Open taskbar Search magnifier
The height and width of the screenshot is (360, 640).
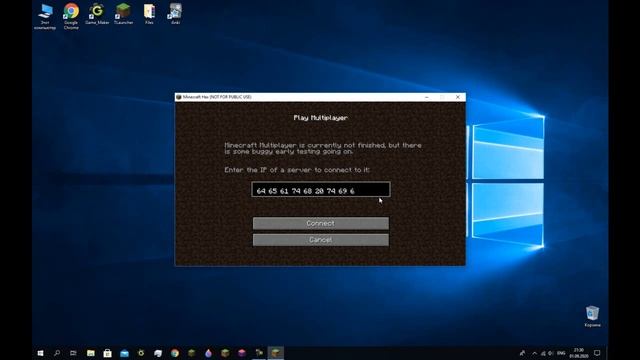57,353
